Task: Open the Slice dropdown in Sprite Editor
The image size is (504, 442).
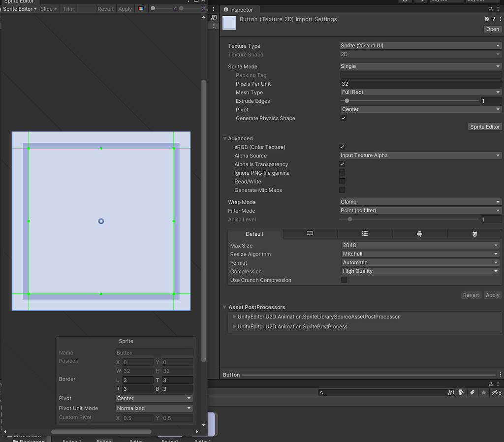Action: point(47,8)
